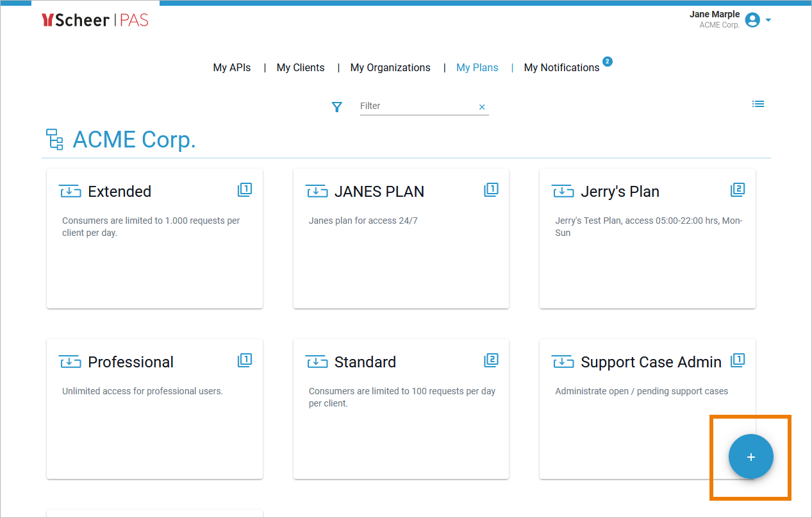Click the Professional plan download icon
Screen dimensions: 812x518
click(70, 362)
